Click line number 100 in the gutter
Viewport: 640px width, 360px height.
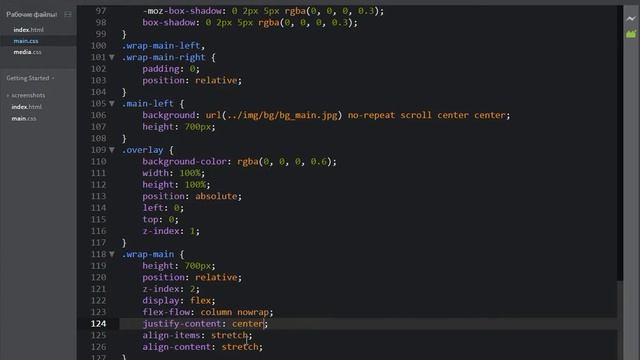click(98, 46)
